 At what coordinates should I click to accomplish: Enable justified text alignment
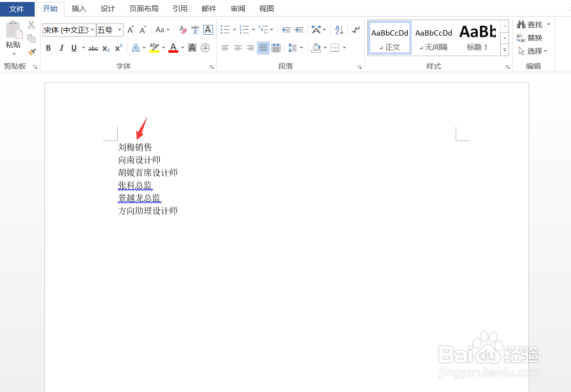click(x=263, y=48)
